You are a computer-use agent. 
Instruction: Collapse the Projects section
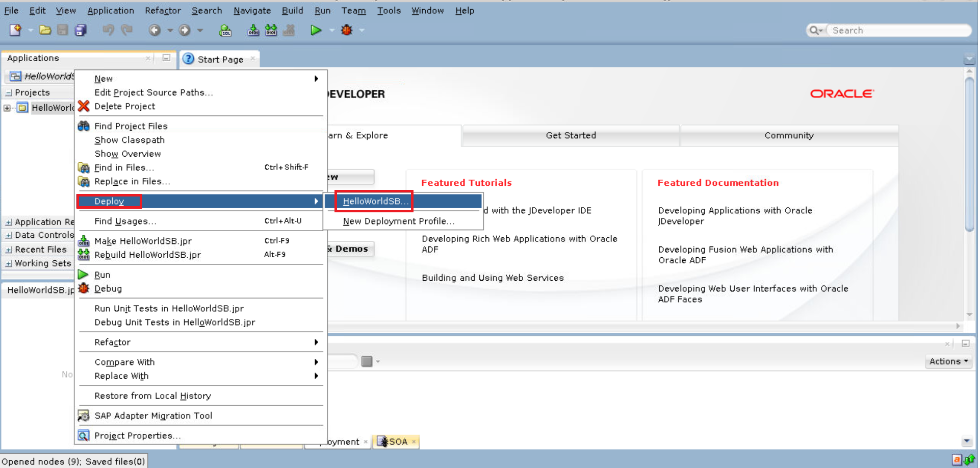click(x=9, y=93)
